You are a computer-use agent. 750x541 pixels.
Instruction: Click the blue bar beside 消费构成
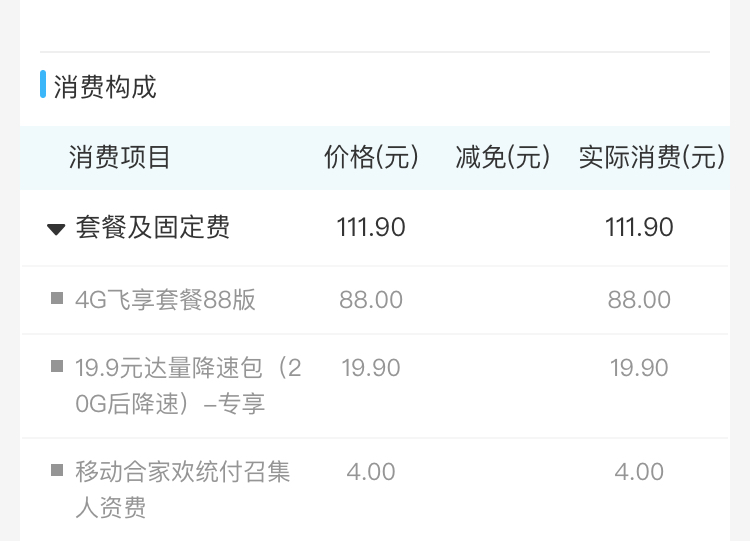click(x=43, y=85)
